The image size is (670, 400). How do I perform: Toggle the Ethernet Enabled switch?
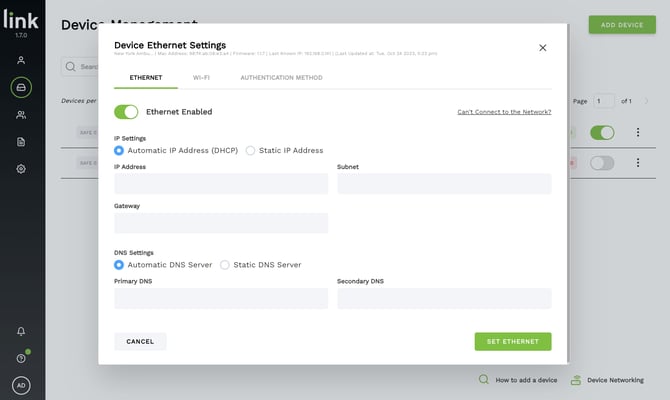pyautogui.click(x=126, y=112)
